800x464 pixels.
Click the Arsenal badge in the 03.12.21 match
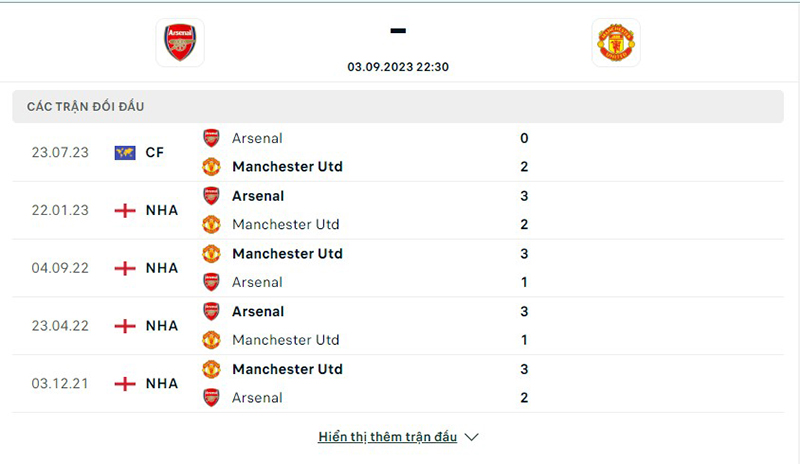coord(211,397)
